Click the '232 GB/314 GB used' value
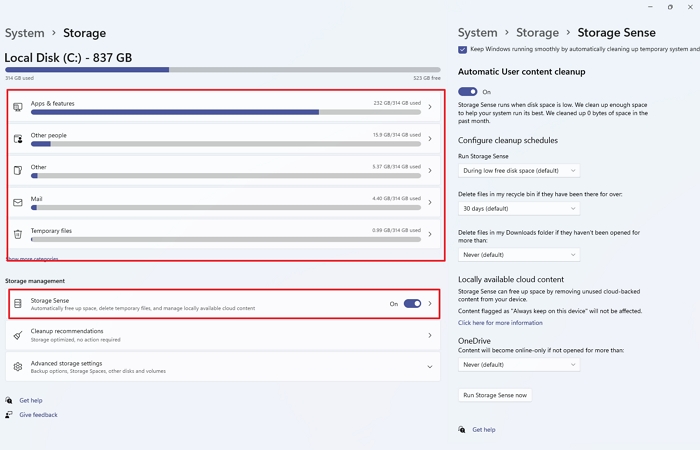The height and width of the screenshot is (450, 700). [397, 103]
